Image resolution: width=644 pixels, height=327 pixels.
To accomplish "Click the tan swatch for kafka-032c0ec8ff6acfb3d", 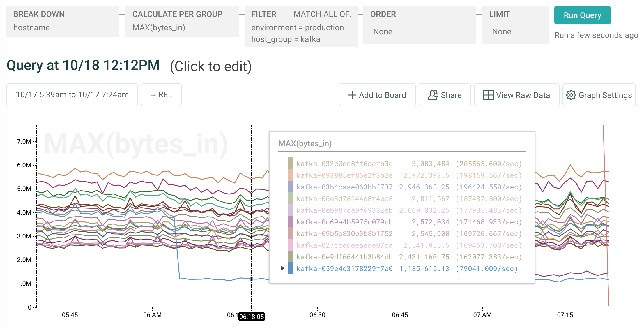I will 290,163.
